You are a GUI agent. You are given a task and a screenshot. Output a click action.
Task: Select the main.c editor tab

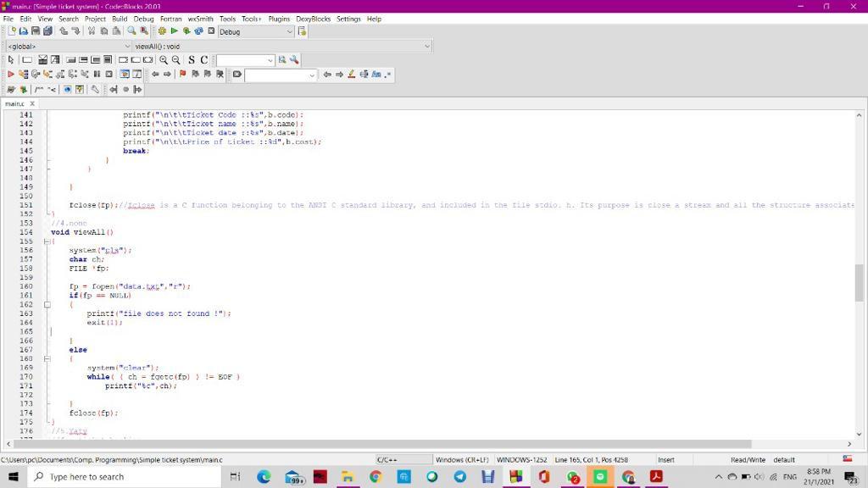15,103
